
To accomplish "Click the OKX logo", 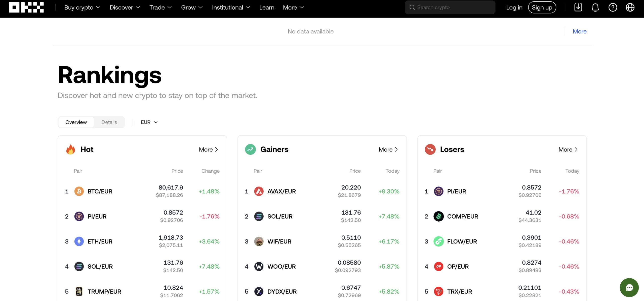I will pos(26,7).
